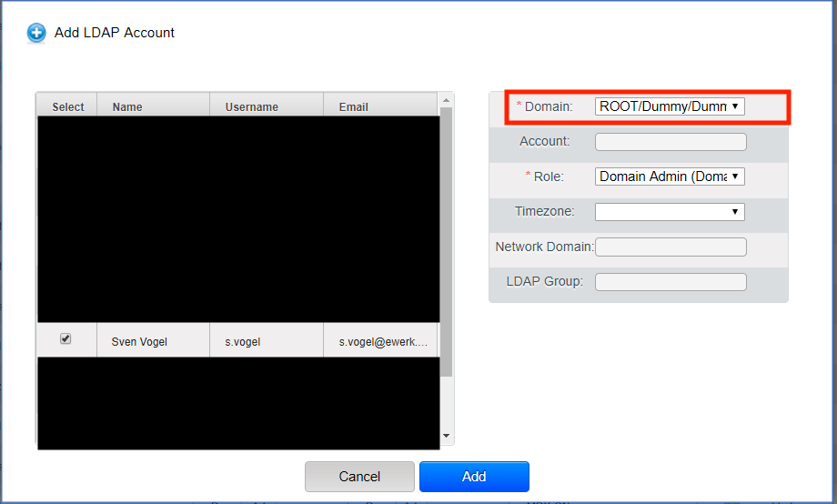Uncheck the Sven Vogel row checkbox

pyautogui.click(x=66, y=338)
